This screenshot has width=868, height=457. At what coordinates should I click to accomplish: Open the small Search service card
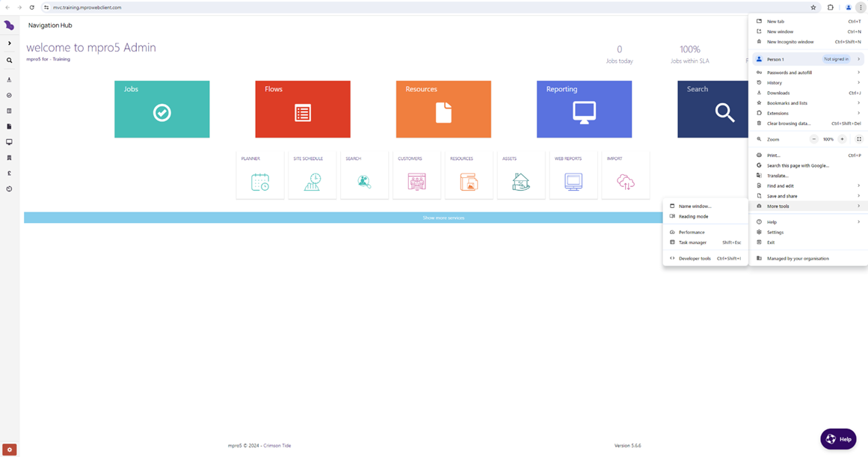364,174
